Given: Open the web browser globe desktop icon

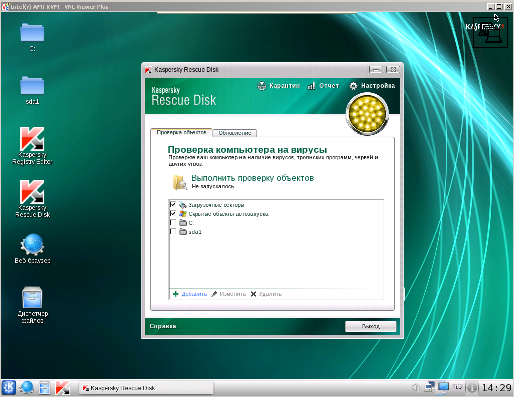Looking at the screenshot, I should click(x=32, y=244).
